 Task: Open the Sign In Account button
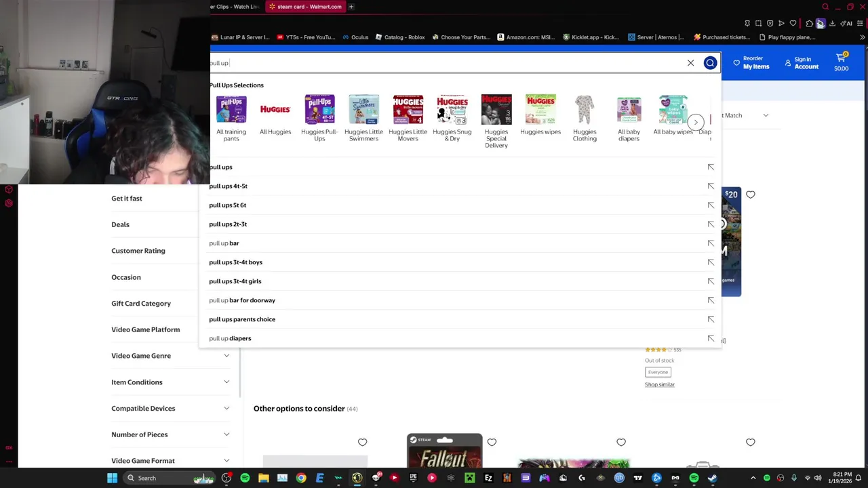802,62
